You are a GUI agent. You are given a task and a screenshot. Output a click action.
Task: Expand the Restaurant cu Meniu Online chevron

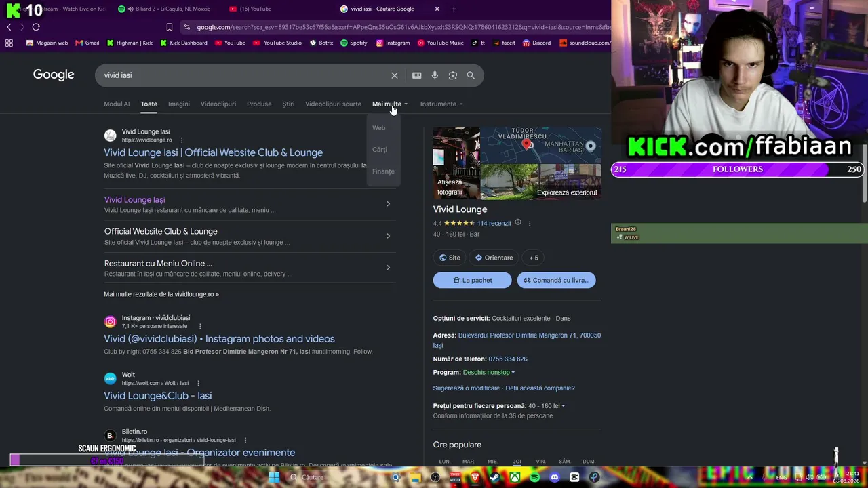pyautogui.click(x=388, y=268)
